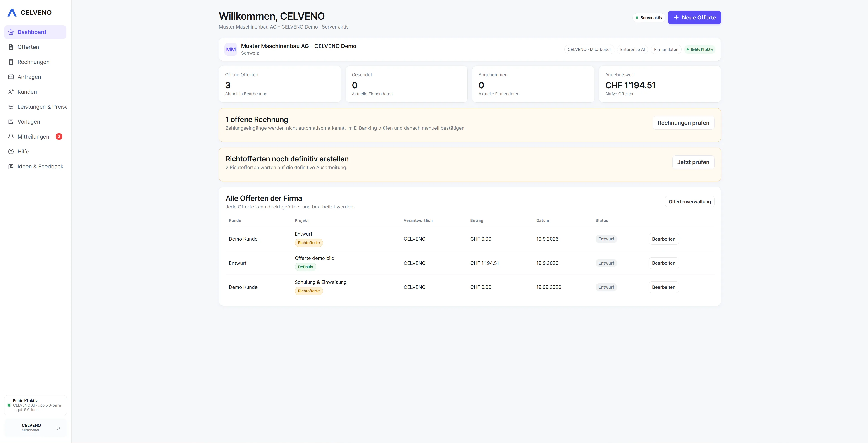Click the Angebotswert CHF 1'194.51 value

coord(630,85)
